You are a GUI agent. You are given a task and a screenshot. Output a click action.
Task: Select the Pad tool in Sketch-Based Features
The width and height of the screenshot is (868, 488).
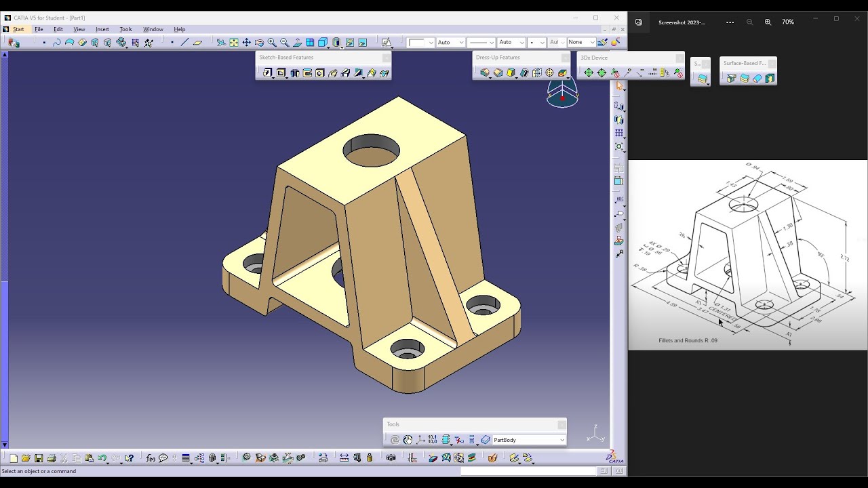[x=268, y=73]
